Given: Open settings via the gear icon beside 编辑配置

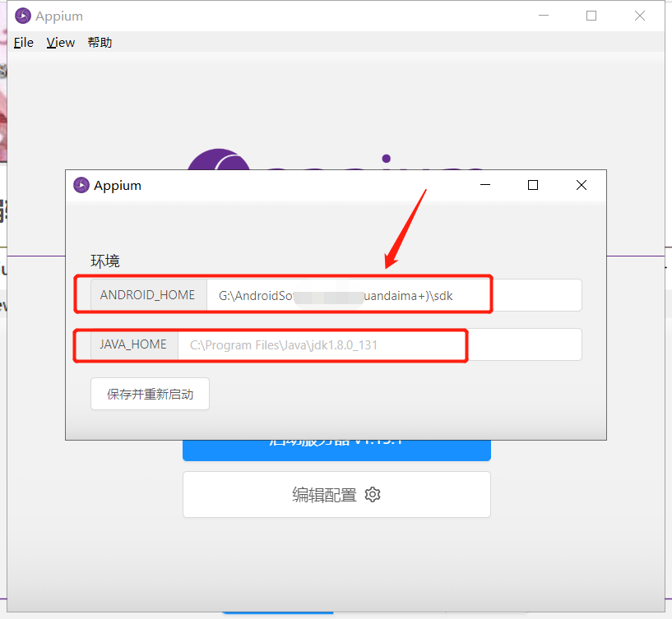Looking at the screenshot, I should coord(373,494).
